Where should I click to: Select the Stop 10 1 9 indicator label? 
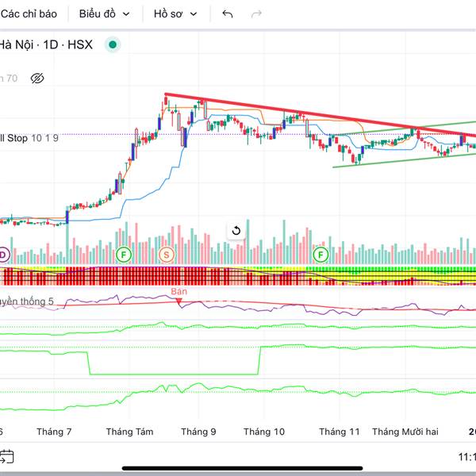[x=29, y=138]
